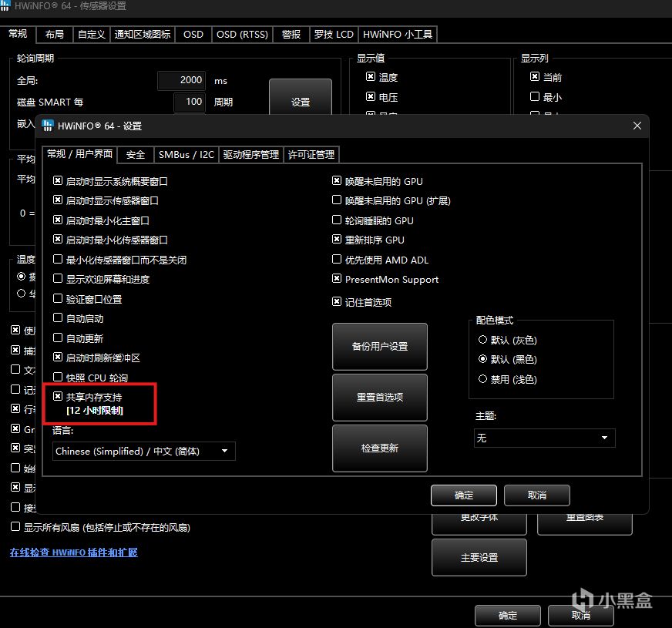Open the OSD (RTSS) tab

coord(242,34)
